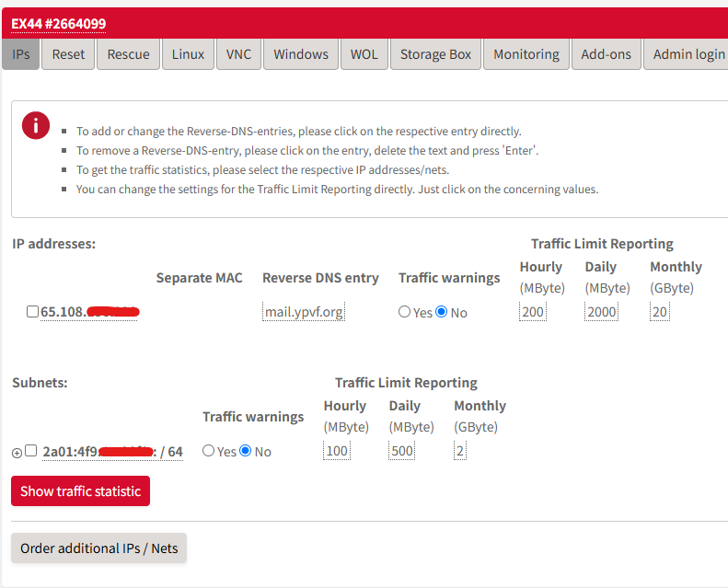Open the Storage Box tab
The width and height of the screenshot is (728, 588).
(x=435, y=54)
